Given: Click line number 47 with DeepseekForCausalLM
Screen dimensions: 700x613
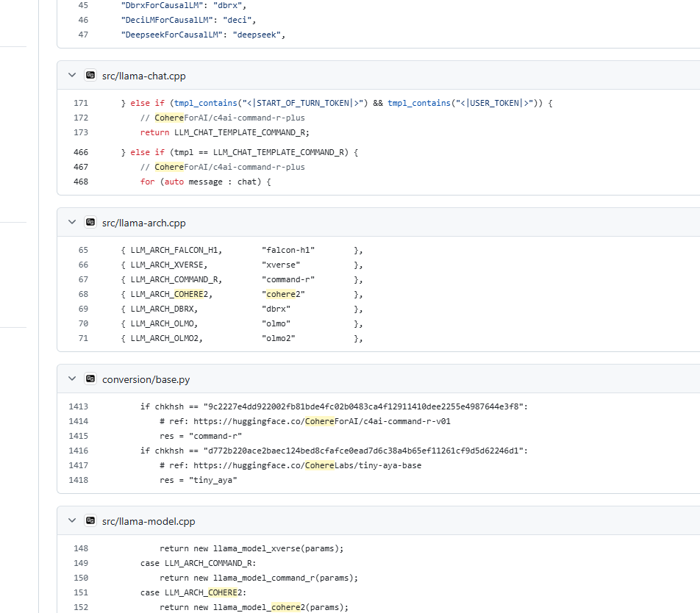Looking at the screenshot, I should coord(84,35).
